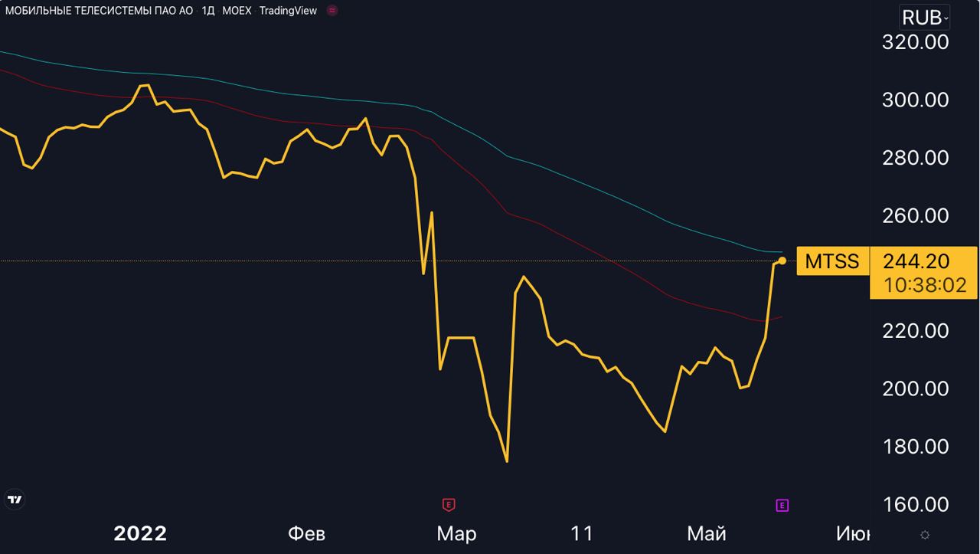
Task: Open the red earnings marker in March
Action: 449,504
